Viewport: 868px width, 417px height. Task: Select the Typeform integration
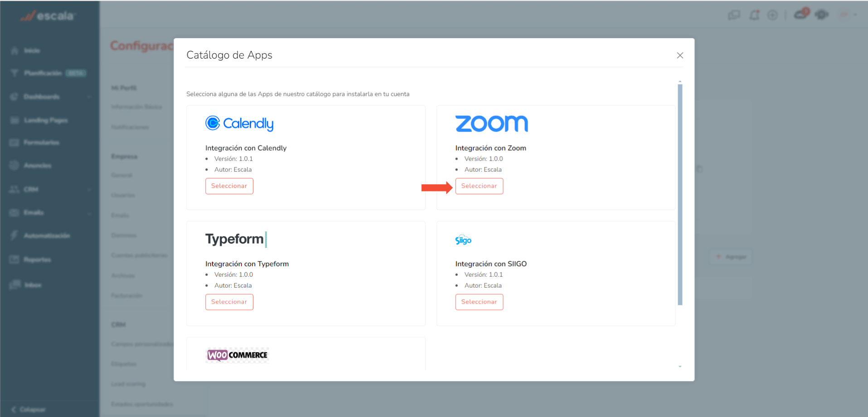[x=229, y=302]
